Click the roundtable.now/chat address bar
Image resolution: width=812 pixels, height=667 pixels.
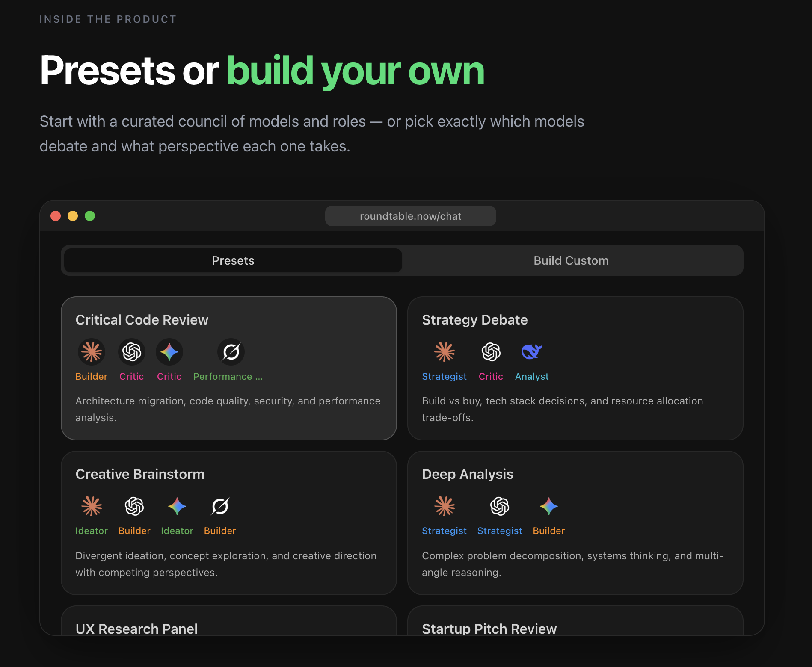click(411, 216)
